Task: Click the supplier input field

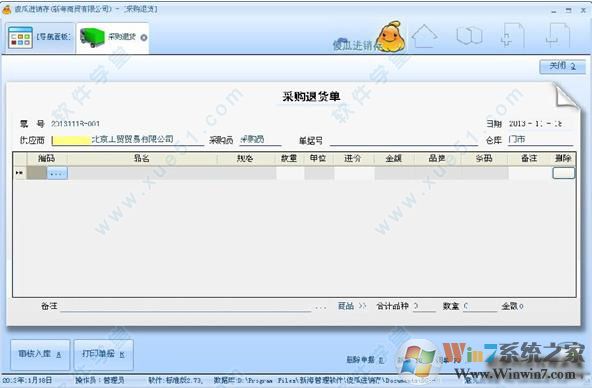Action: coord(128,140)
